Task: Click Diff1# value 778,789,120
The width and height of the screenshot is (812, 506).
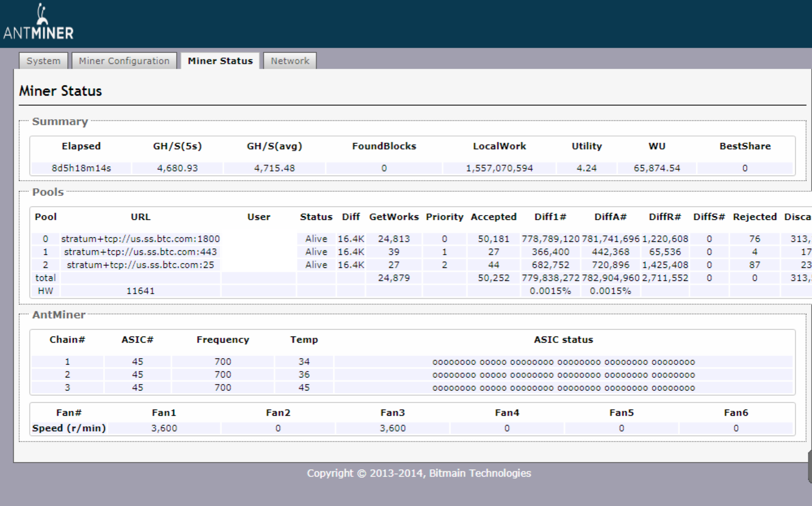Action: [550, 239]
